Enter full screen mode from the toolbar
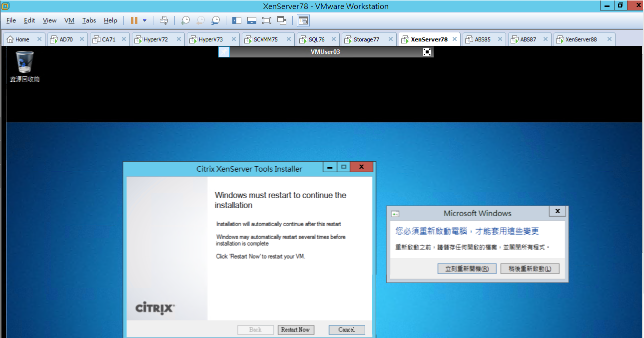Screen dimensions: 644x338 point(267,20)
